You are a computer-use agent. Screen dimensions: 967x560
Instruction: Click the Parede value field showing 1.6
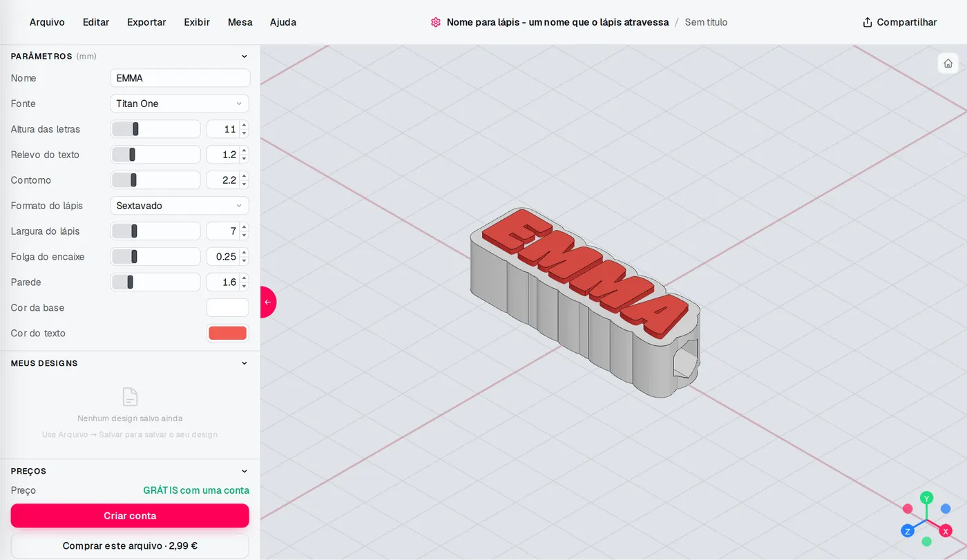pyautogui.click(x=227, y=282)
